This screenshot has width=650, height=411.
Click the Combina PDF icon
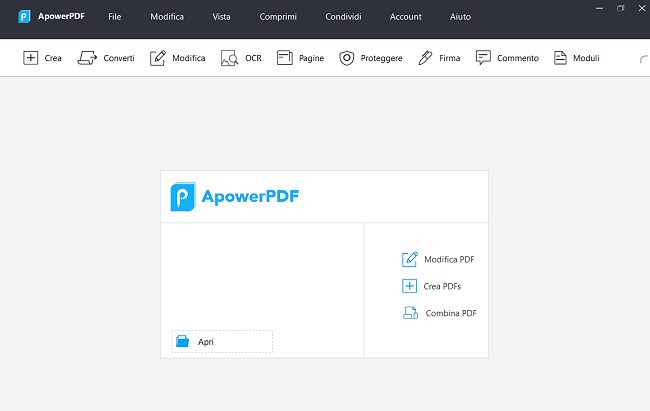(410, 313)
